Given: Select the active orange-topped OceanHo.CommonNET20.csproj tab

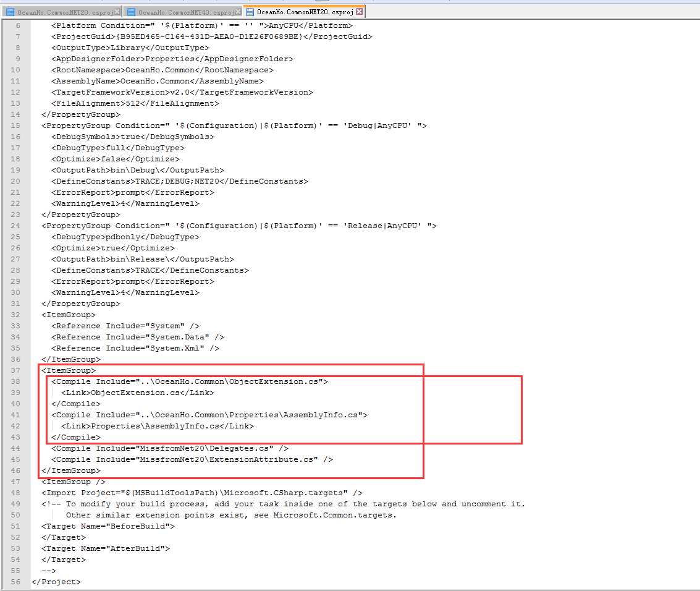Looking at the screenshot, I should coord(305,12).
